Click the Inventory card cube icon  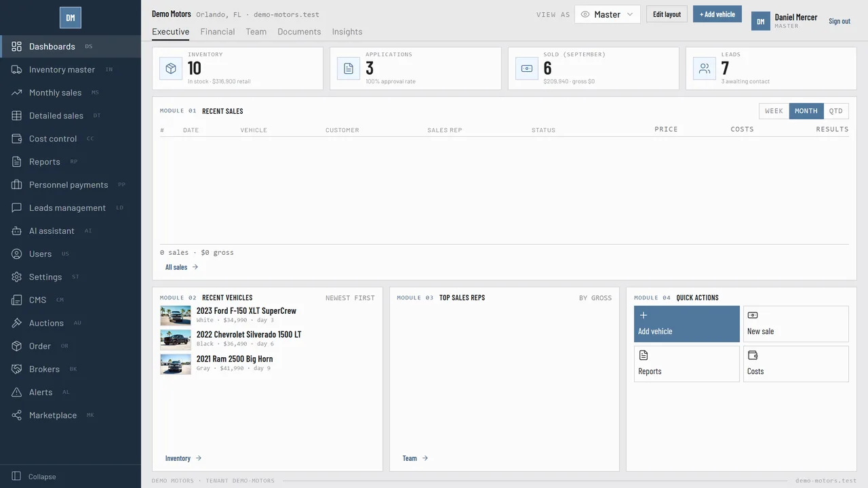[x=171, y=68]
